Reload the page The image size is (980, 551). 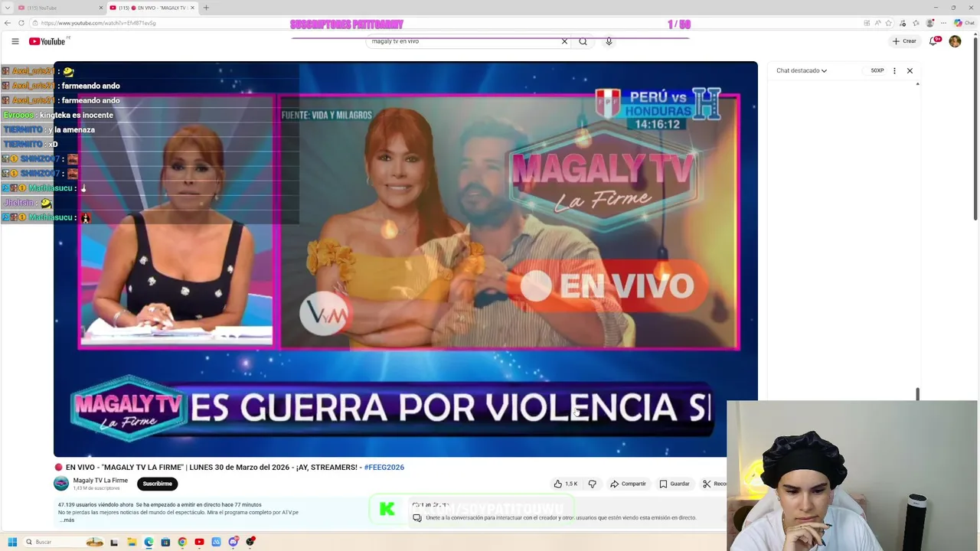click(x=21, y=23)
